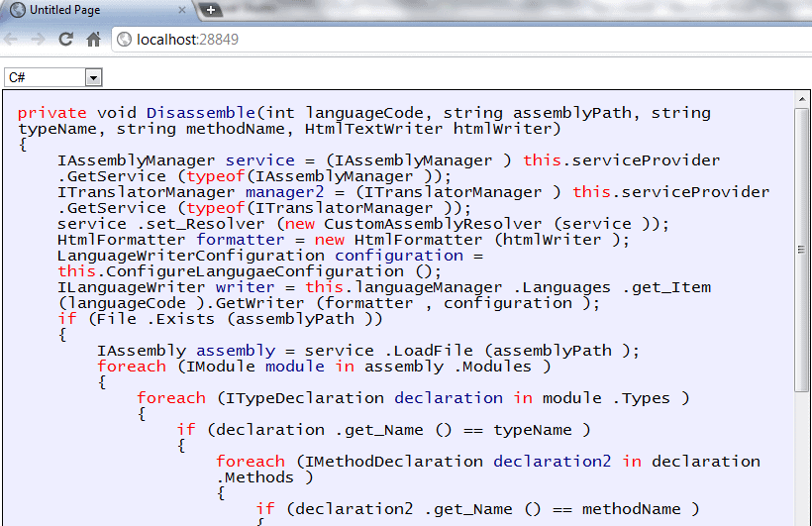Click 'LanguageWriterConfiguration' type name

[x=190, y=256]
